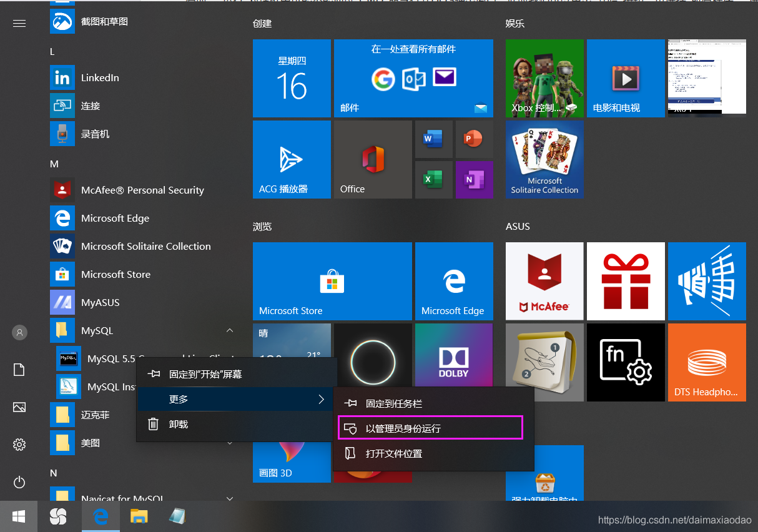The height and width of the screenshot is (532, 758).
Task: Open Microsoft Solitaire Collection tile
Action: pos(544,159)
